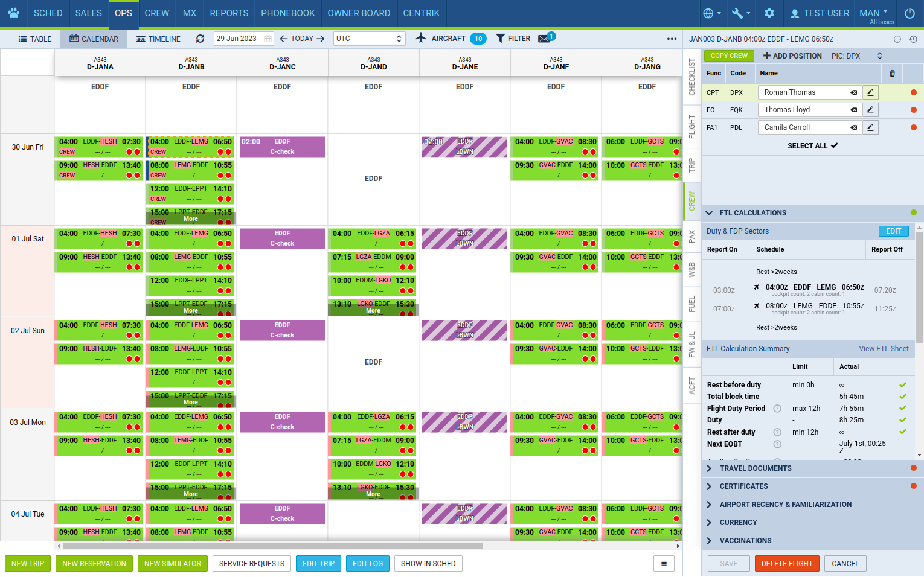Open the PIC: DPX selector
This screenshot has width=924, height=577.
857,56
